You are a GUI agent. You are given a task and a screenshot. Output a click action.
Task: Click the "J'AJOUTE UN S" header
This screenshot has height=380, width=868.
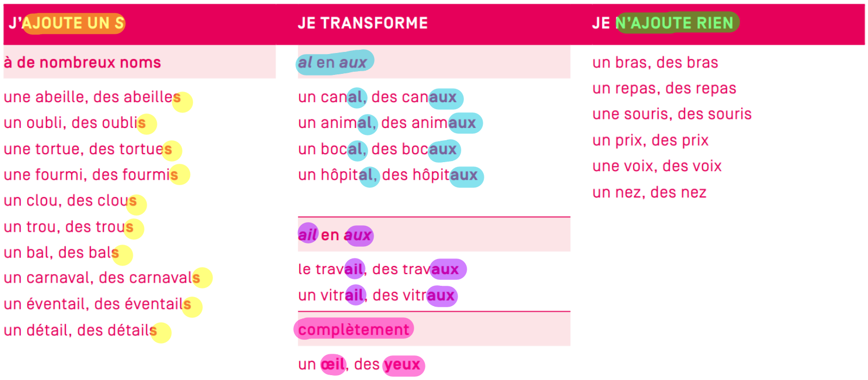(x=66, y=24)
